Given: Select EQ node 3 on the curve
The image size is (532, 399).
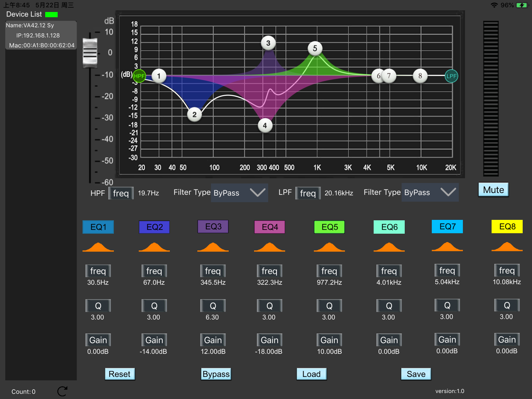Looking at the screenshot, I should [x=268, y=43].
